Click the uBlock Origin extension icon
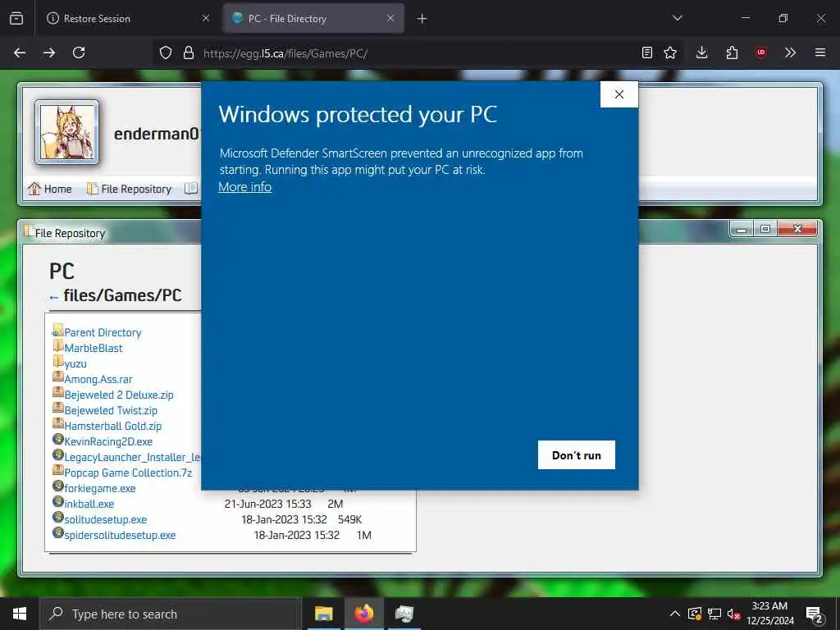The width and height of the screenshot is (840, 630). [x=761, y=52]
